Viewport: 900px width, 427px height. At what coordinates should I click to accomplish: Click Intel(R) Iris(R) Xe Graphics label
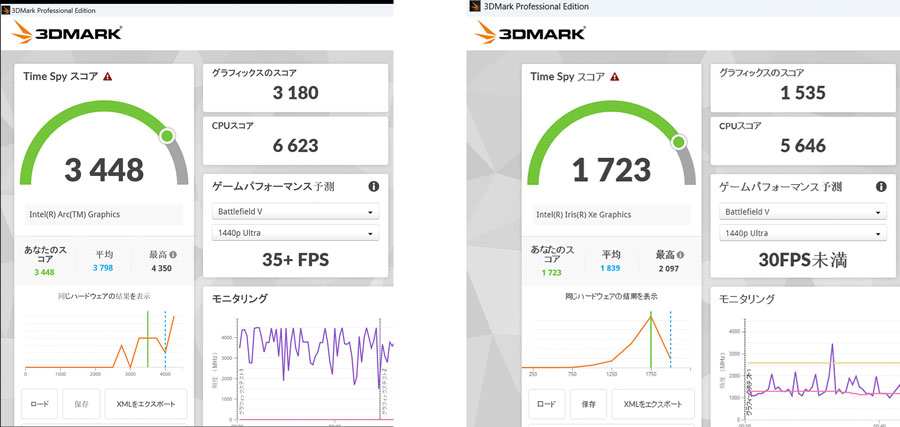click(x=584, y=214)
